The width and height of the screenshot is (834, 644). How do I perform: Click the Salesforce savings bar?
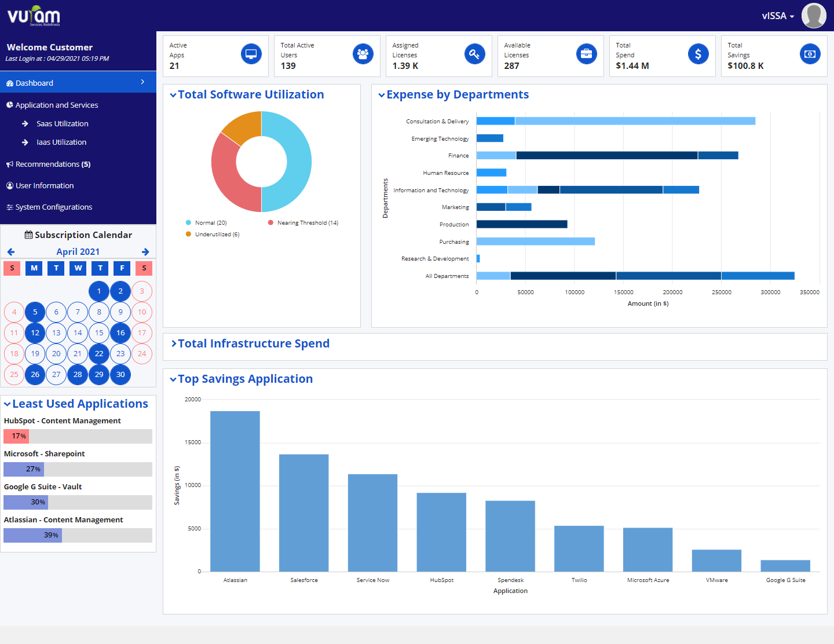(x=304, y=513)
